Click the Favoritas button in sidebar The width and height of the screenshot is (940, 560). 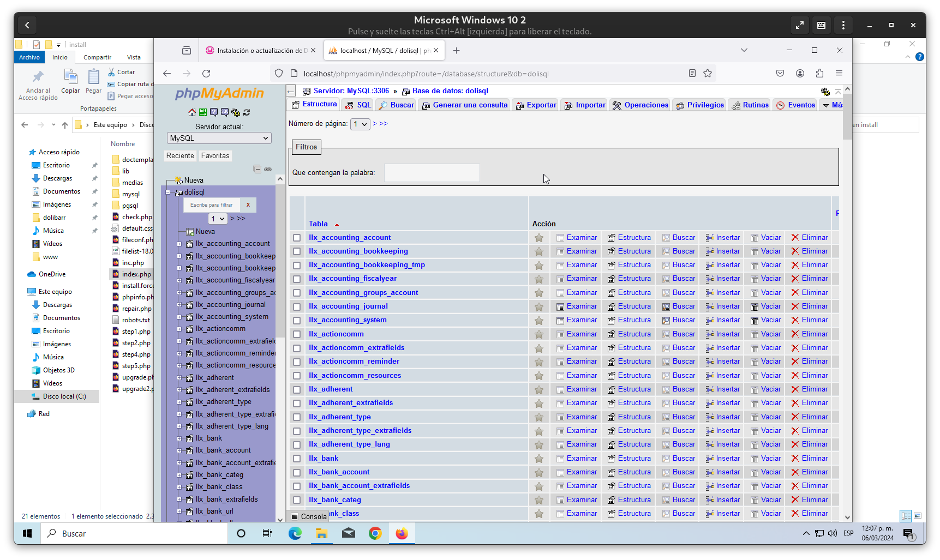(215, 156)
